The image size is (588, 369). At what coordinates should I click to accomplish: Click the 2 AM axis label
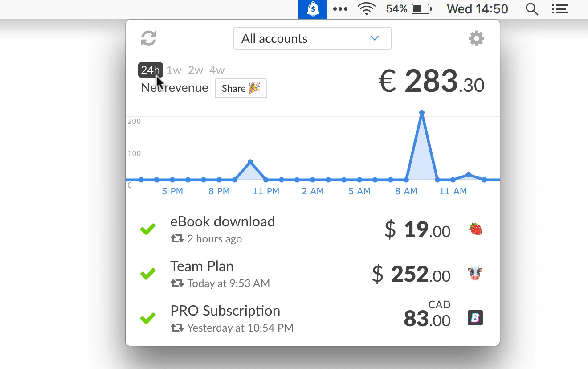pyautogui.click(x=313, y=191)
